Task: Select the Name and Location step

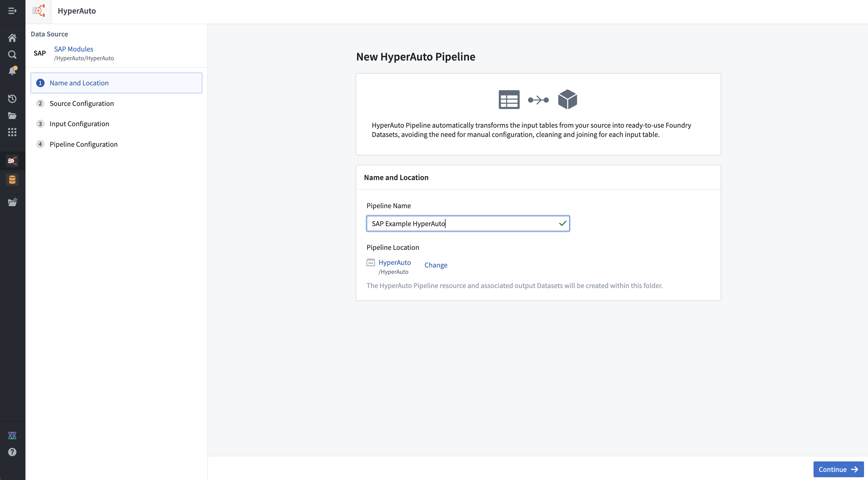Action: point(116,83)
